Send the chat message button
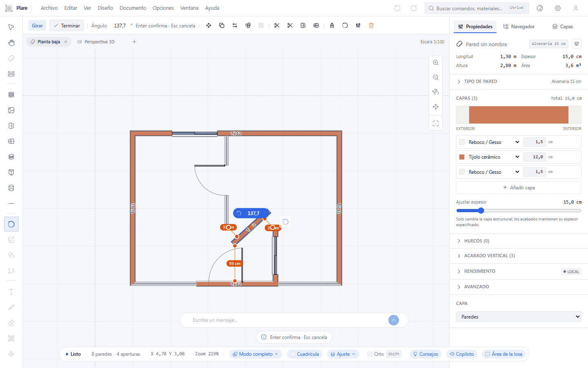Image resolution: width=588 pixels, height=368 pixels. pyautogui.click(x=394, y=320)
